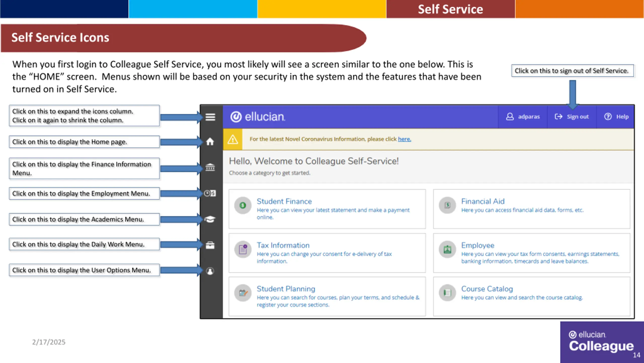Click the 'Finance Information Menu' callout text
This screenshot has height=363, width=644.
point(82,169)
